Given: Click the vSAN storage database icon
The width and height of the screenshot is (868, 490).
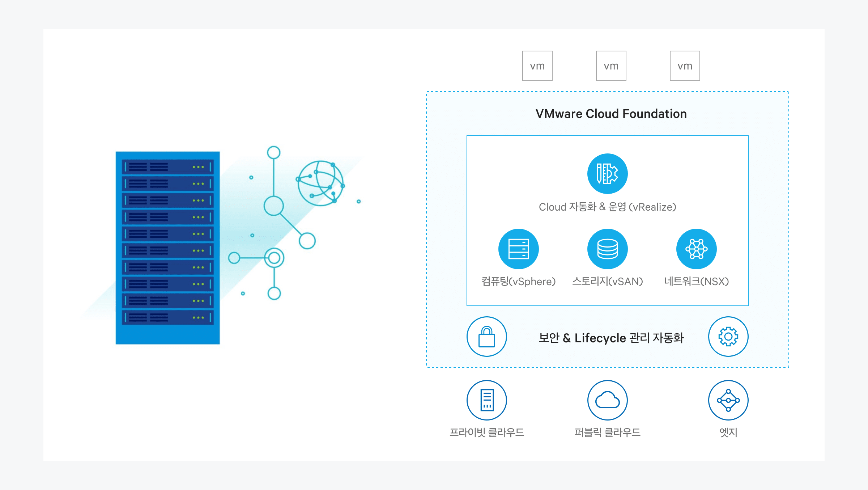Looking at the screenshot, I should (607, 249).
